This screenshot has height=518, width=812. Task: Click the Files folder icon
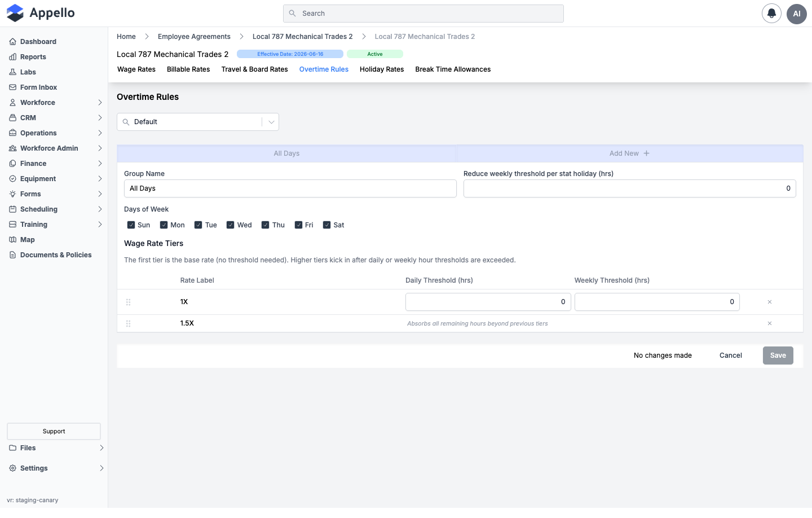click(x=12, y=448)
